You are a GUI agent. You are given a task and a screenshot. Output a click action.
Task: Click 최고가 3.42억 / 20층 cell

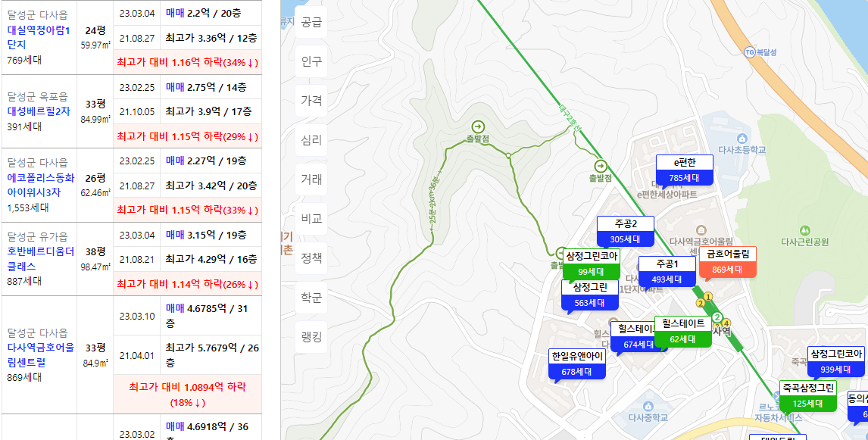tap(211, 186)
